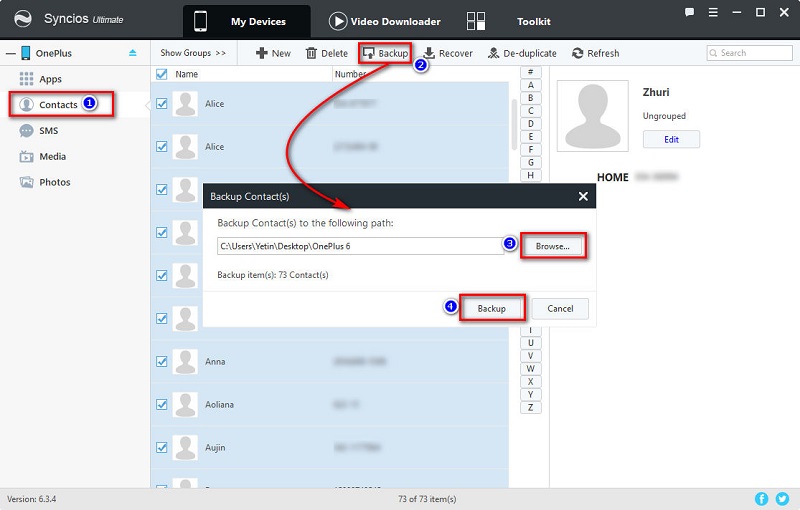800x510 pixels.
Task: Toggle the select-all checkbox in header
Action: point(162,74)
